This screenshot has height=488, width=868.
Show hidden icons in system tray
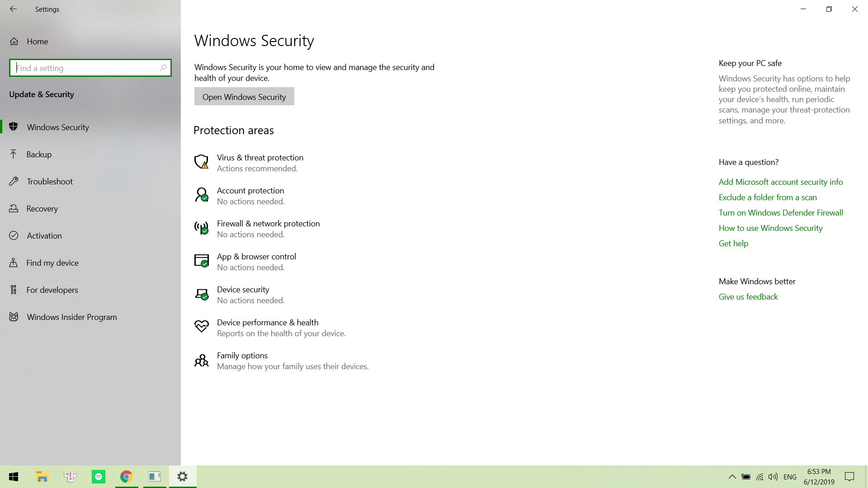[x=732, y=477]
